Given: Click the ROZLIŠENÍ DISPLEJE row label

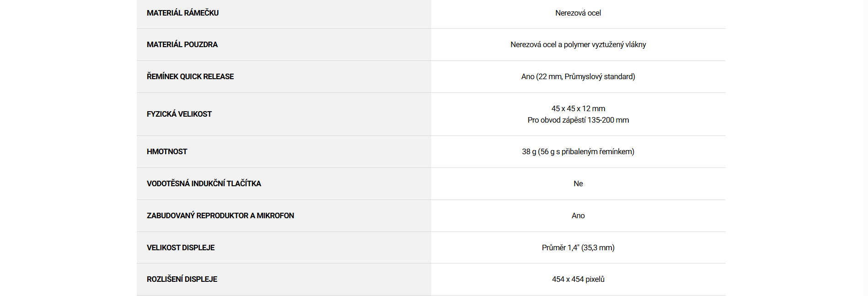Looking at the screenshot, I should click(x=182, y=279).
